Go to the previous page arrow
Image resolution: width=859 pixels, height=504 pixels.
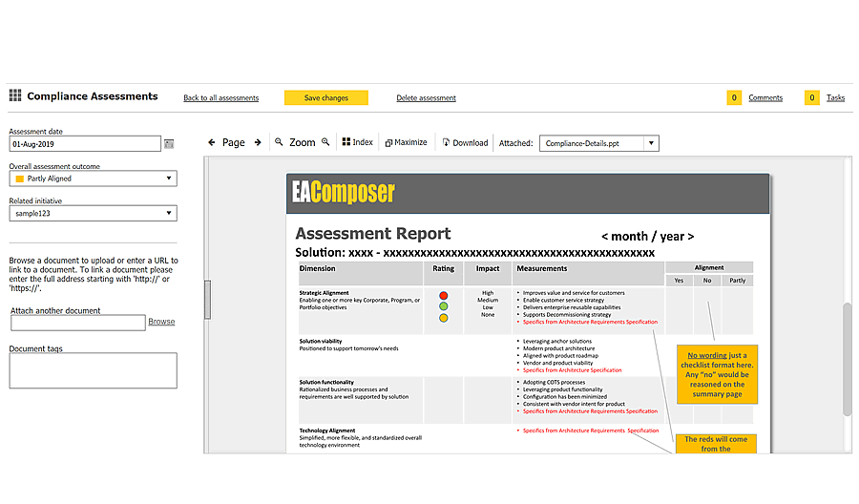coord(212,143)
